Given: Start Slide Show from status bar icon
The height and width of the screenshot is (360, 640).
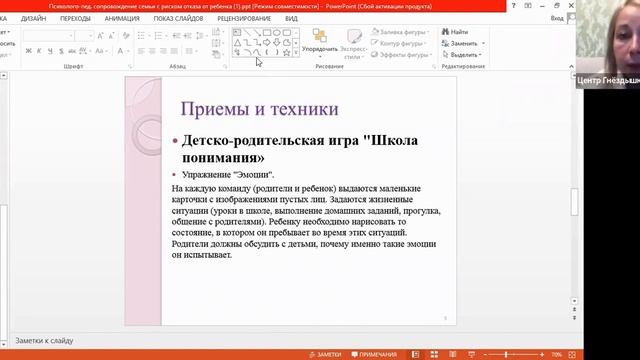Looking at the screenshot, I should (471, 354).
